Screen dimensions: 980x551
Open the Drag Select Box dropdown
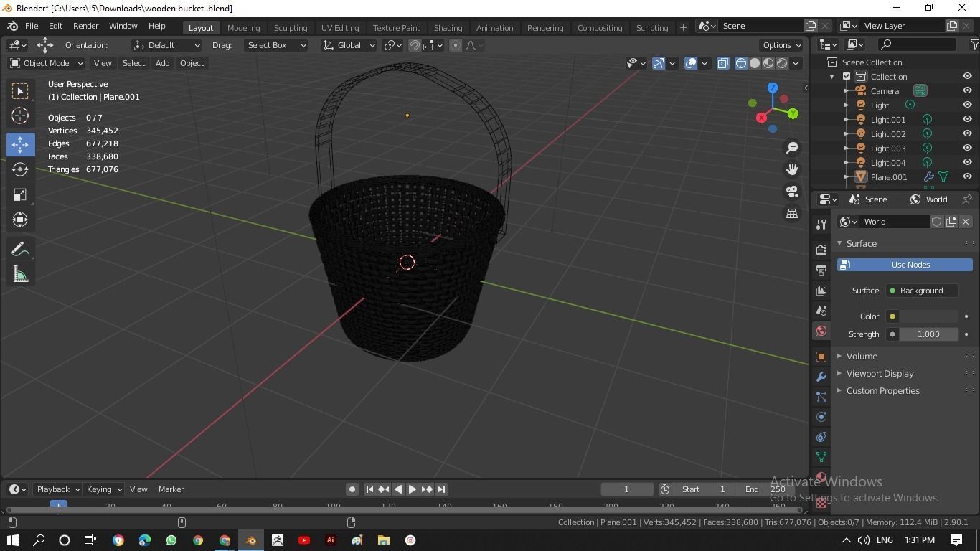pyautogui.click(x=275, y=45)
